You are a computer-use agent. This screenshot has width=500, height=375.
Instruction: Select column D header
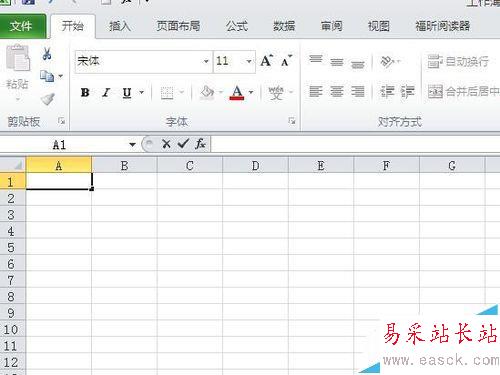pos(255,165)
